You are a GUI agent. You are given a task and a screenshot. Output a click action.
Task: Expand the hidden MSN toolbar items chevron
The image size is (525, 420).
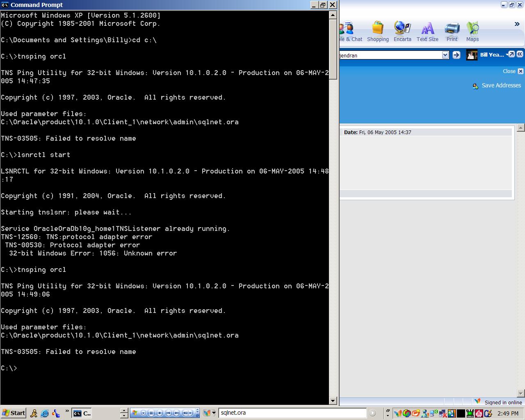[517, 24]
